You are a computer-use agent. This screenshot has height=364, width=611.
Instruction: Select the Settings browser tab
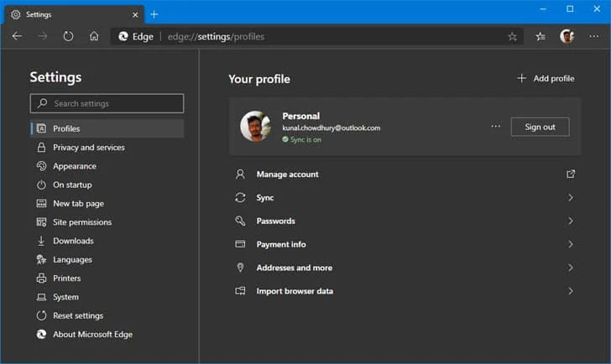74,15
